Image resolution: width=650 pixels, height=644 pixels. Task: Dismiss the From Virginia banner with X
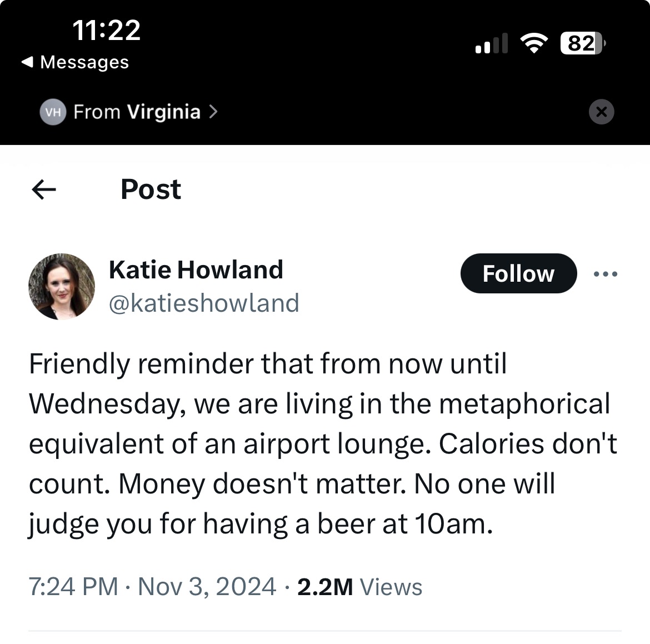pyautogui.click(x=601, y=112)
